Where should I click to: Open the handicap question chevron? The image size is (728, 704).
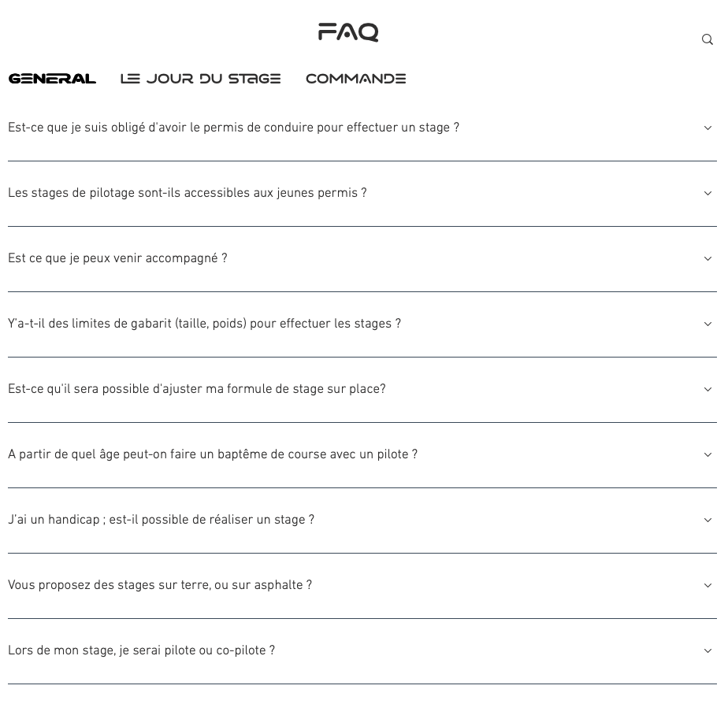point(708,521)
